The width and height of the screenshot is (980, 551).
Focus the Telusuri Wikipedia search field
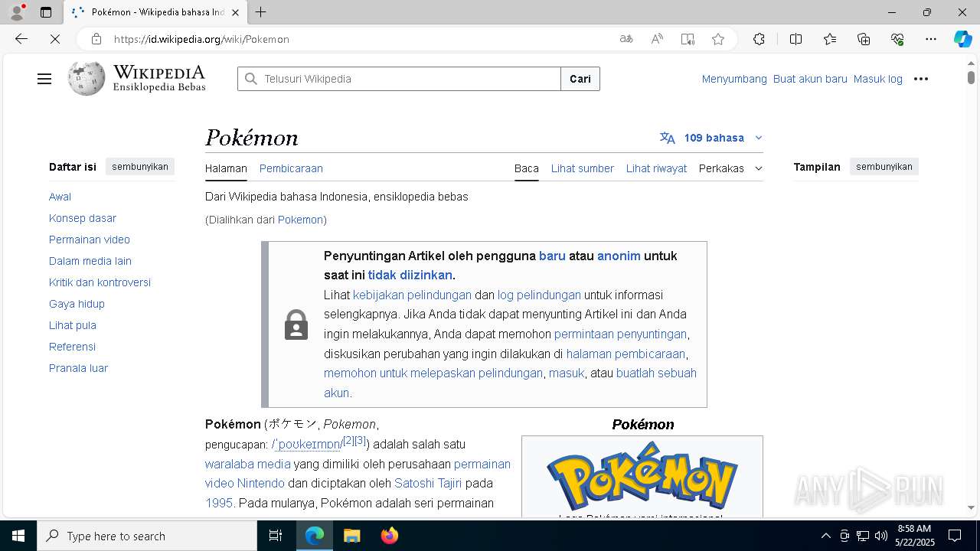tap(399, 79)
